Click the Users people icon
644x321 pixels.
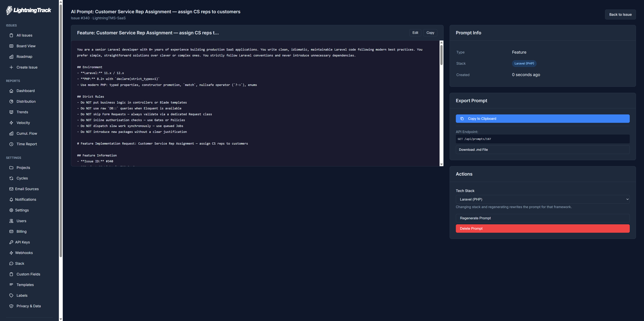[11, 221]
